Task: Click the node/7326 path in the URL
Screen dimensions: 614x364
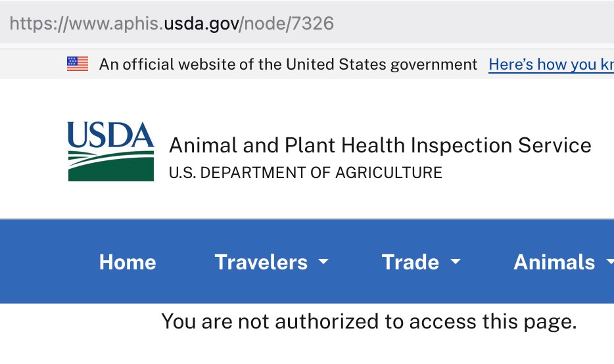Action: (x=289, y=24)
